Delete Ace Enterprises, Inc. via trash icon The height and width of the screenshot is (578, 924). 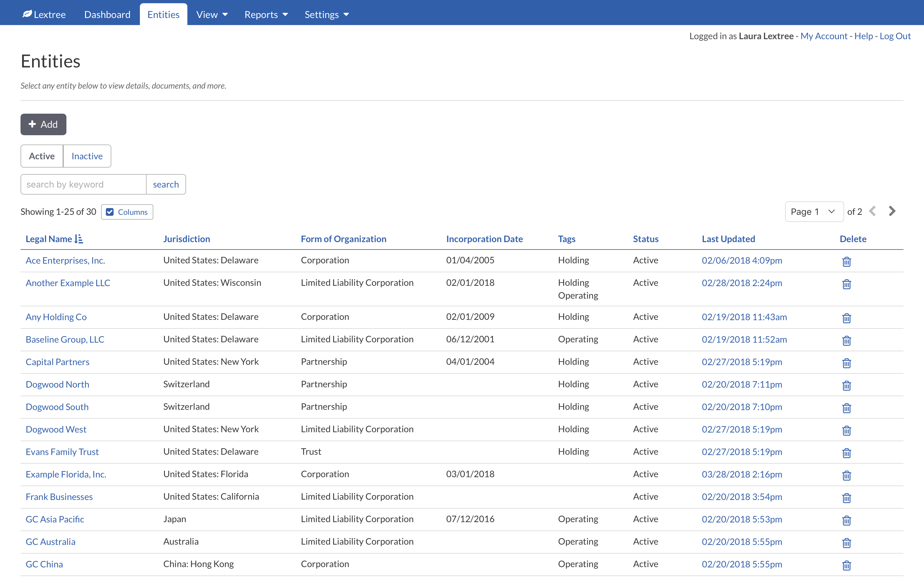click(x=846, y=261)
